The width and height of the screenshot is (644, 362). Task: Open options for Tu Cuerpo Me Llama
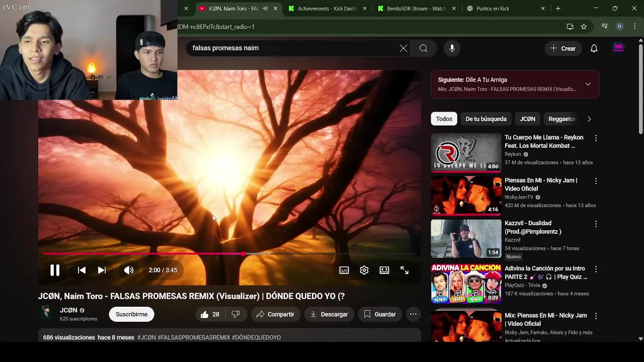(596, 138)
